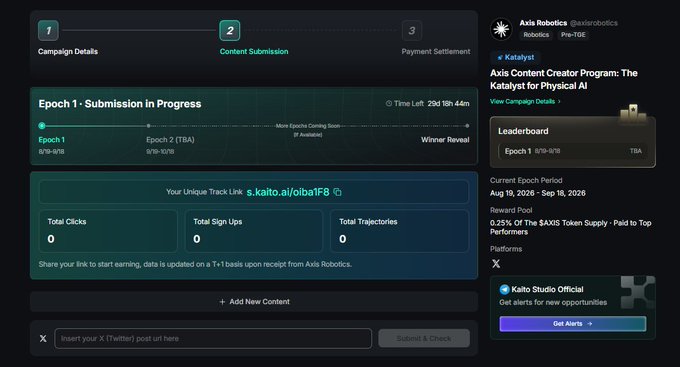Click the Content Submission step label
The height and width of the screenshot is (367, 680).
click(x=254, y=51)
